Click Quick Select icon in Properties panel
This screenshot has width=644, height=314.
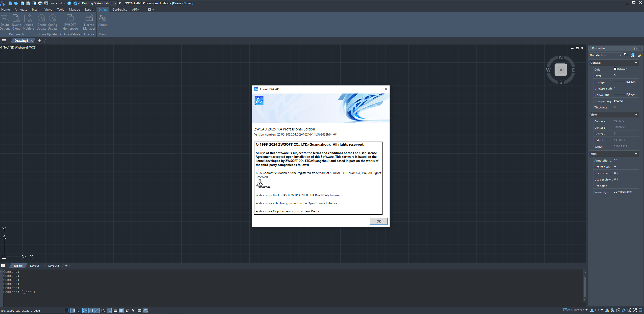(x=638, y=55)
